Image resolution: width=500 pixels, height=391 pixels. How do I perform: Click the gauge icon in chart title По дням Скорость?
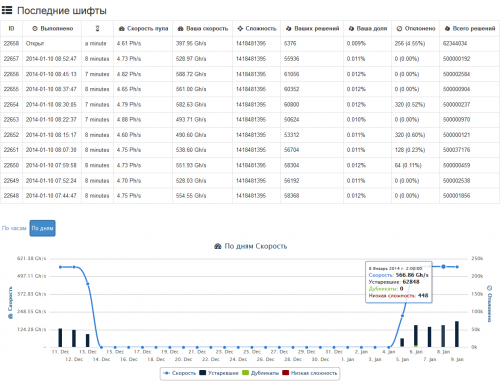pos(218,246)
